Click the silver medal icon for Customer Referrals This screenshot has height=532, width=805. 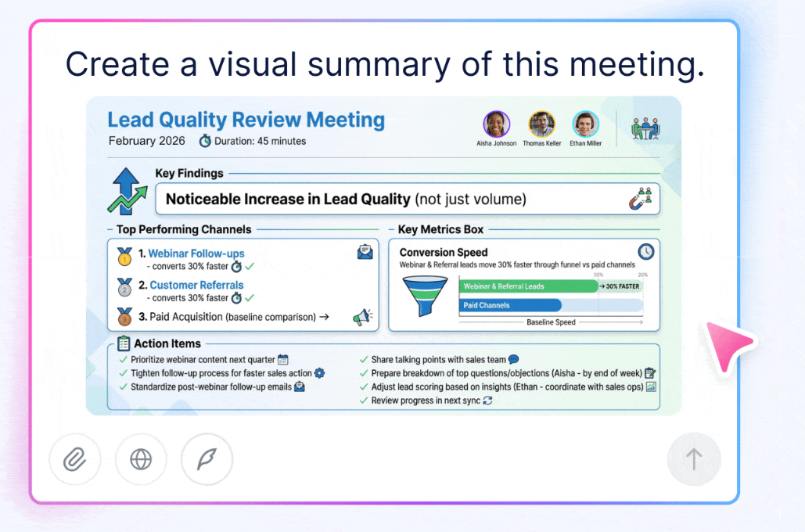[x=124, y=288]
